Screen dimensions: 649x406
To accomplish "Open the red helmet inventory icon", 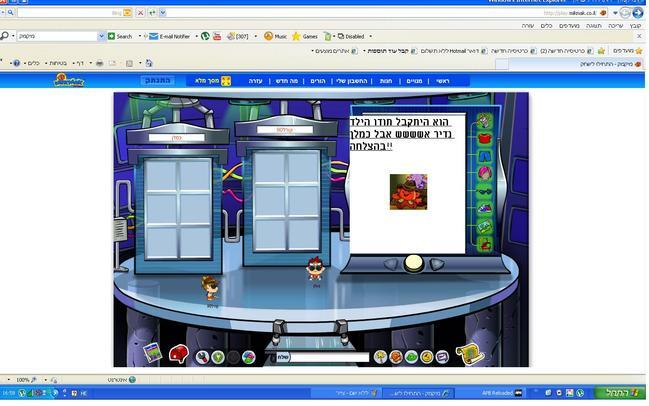I will (178, 354).
